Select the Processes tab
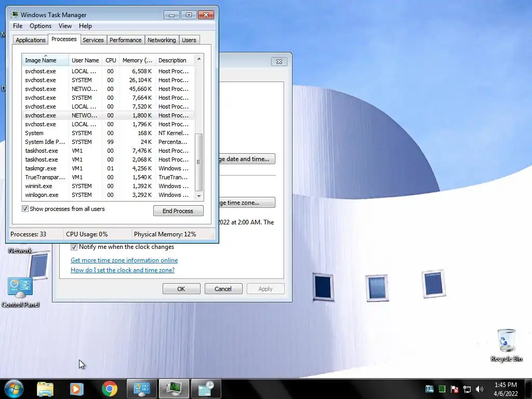This screenshot has width=532, height=399. pyautogui.click(x=64, y=39)
